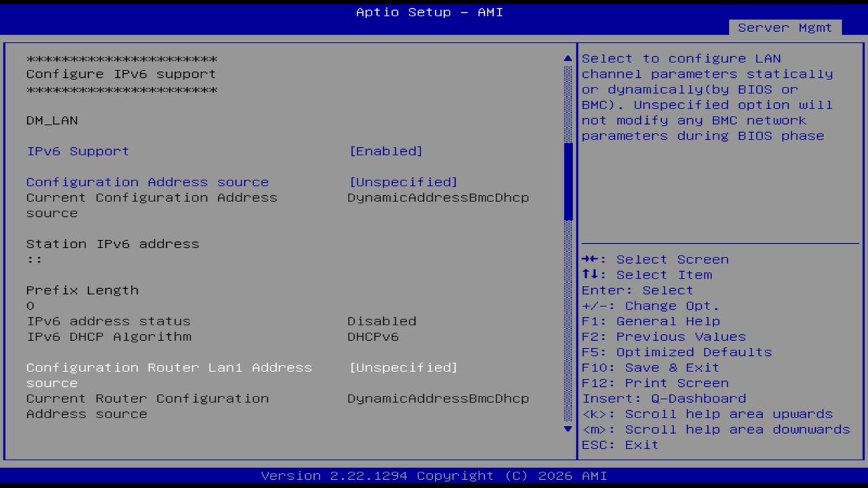868x488 pixels.
Task: Select the Station IPv6 address field
Action: point(113,243)
